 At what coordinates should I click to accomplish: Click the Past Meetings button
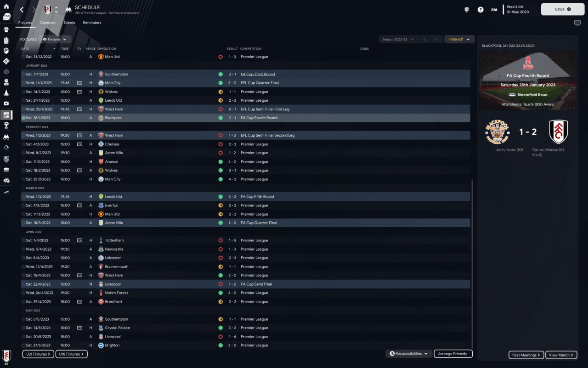[526, 355]
